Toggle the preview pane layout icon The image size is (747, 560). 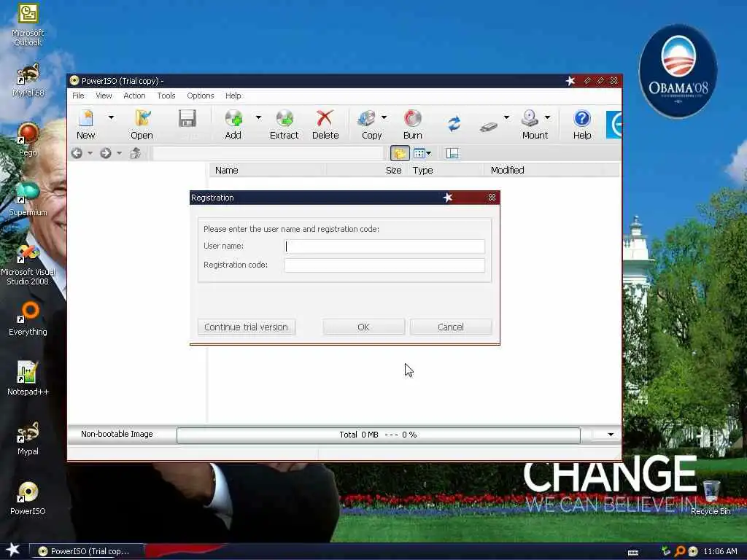tap(452, 153)
